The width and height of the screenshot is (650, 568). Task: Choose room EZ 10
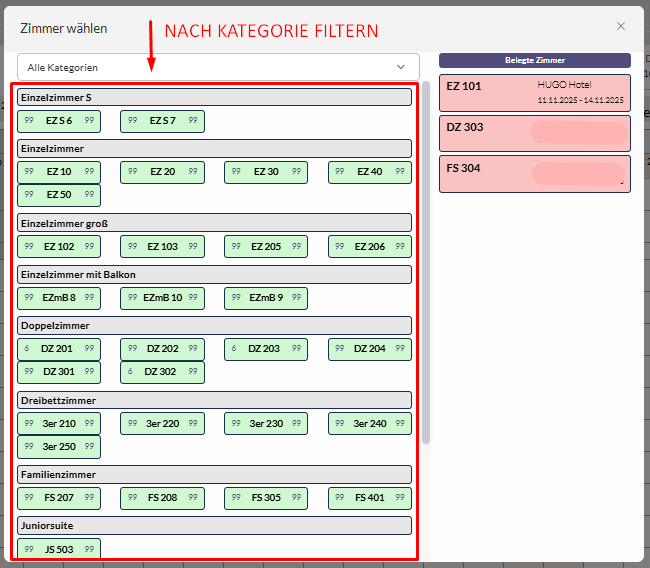pyautogui.click(x=59, y=172)
